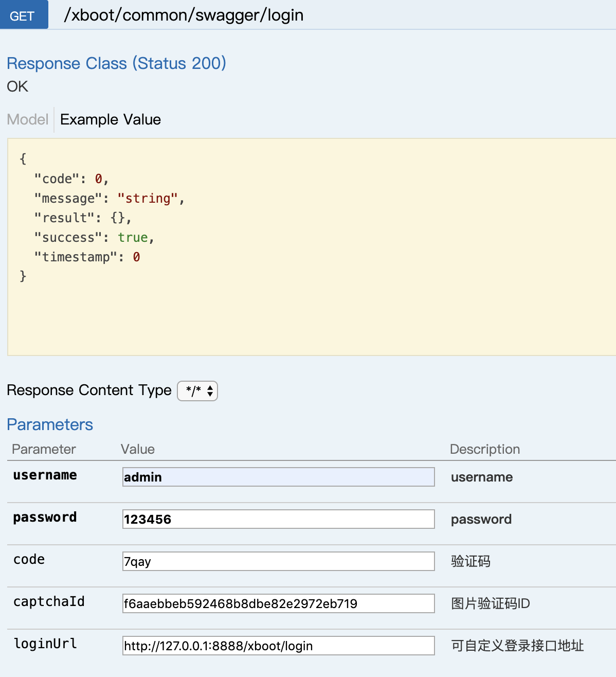
Task: Click the GET method badge
Action: (23, 15)
